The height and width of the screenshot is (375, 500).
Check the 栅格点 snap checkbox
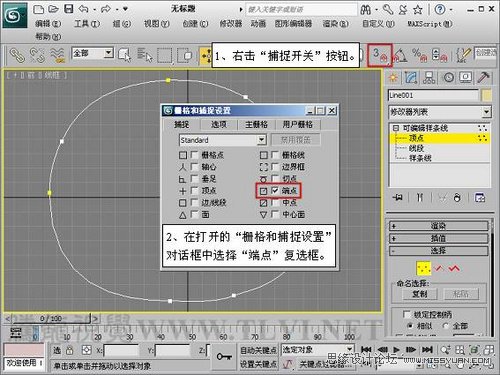[x=194, y=155]
